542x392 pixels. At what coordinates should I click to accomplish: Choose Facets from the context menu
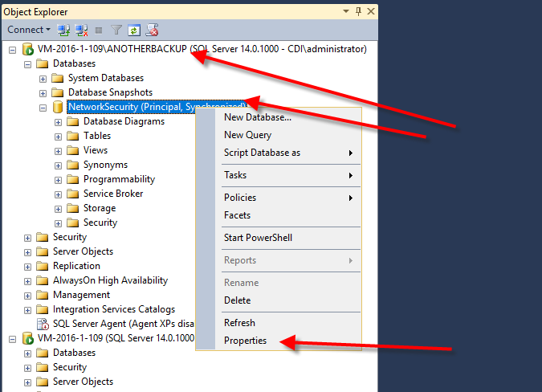coord(237,215)
